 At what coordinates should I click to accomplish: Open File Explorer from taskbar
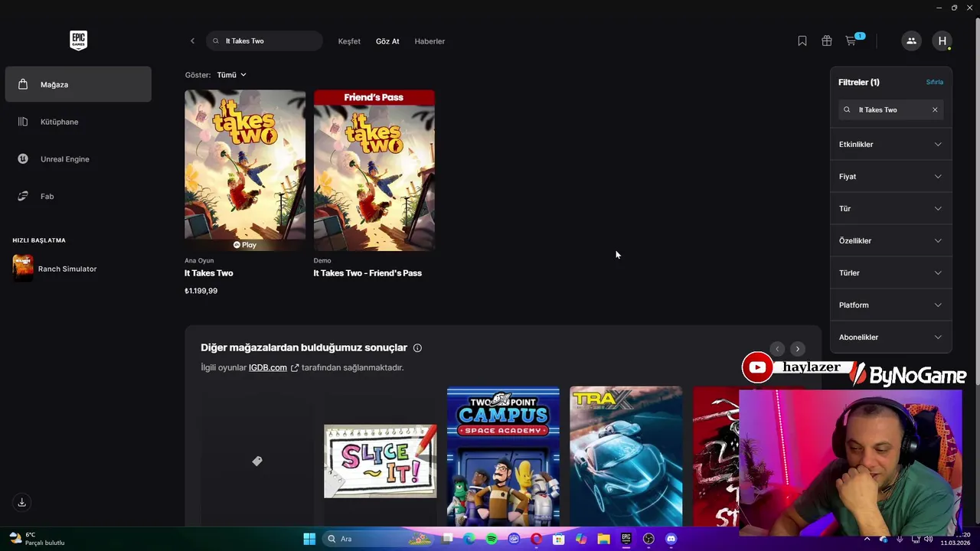pos(603,539)
